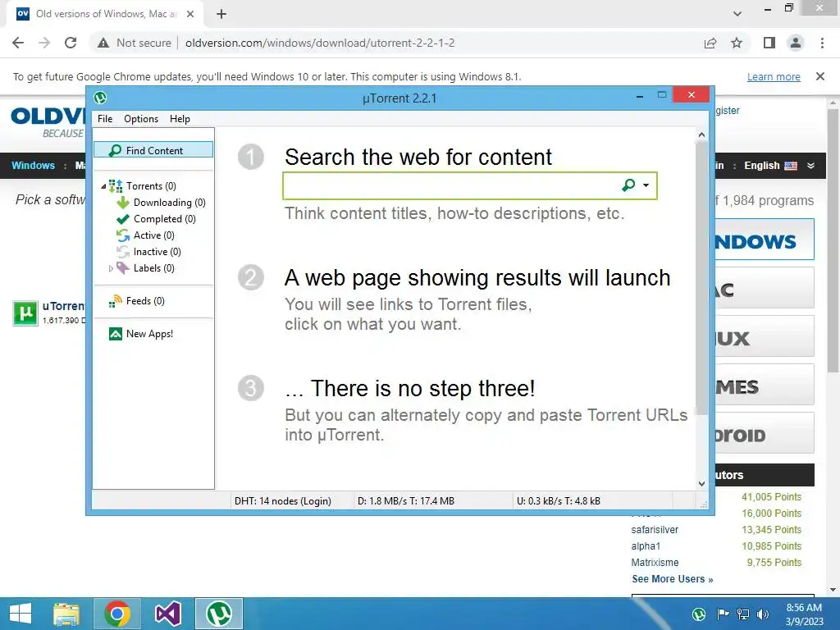The image size is (840, 630).
Task: Click the µTorrent logo in title bar
Action: coord(100,98)
